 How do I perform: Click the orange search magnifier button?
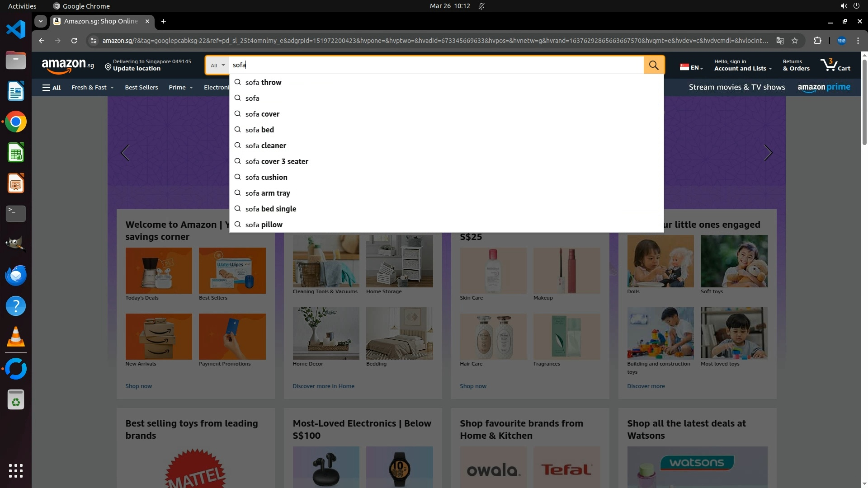(x=654, y=65)
